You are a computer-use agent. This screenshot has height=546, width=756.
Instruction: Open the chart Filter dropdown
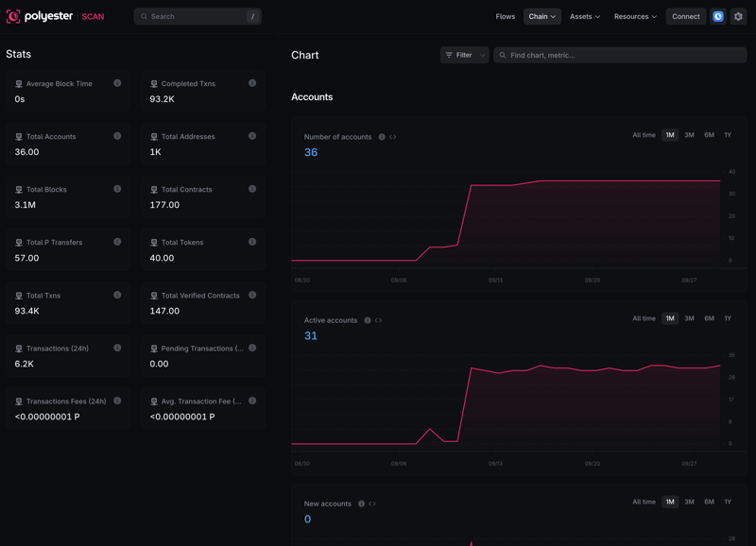[464, 55]
